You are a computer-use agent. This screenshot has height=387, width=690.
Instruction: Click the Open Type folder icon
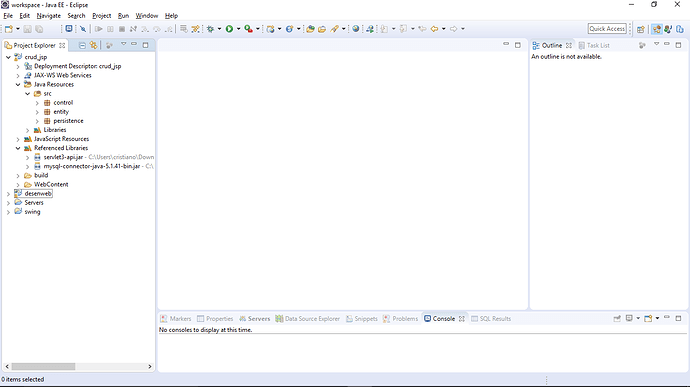pos(310,29)
